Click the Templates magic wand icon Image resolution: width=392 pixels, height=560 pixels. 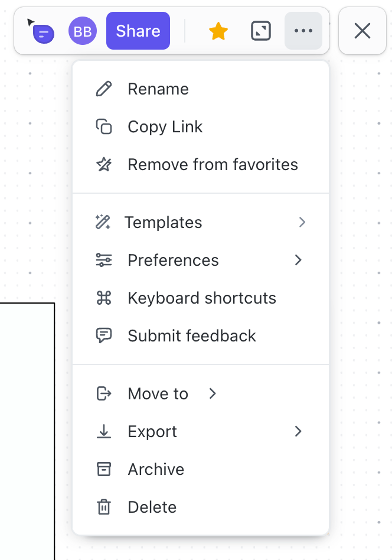click(104, 222)
